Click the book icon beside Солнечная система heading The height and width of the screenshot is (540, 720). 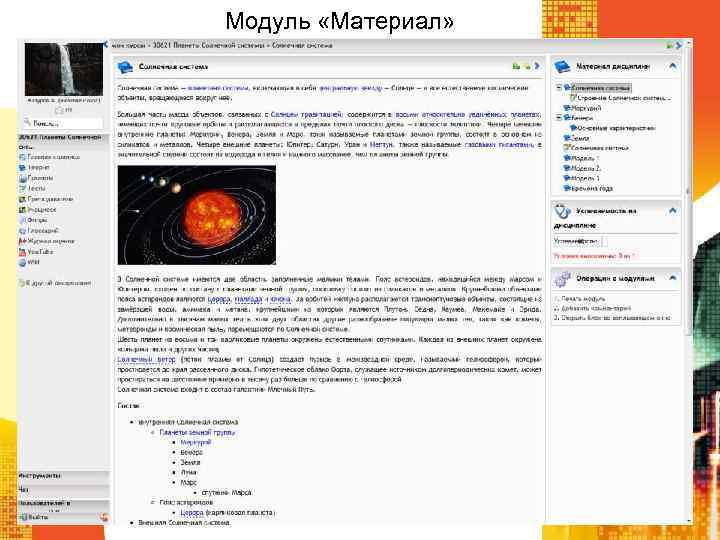coord(125,67)
